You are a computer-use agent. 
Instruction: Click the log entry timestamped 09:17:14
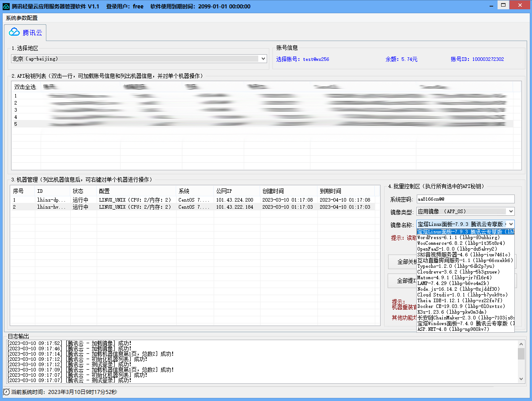tap(91, 354)
